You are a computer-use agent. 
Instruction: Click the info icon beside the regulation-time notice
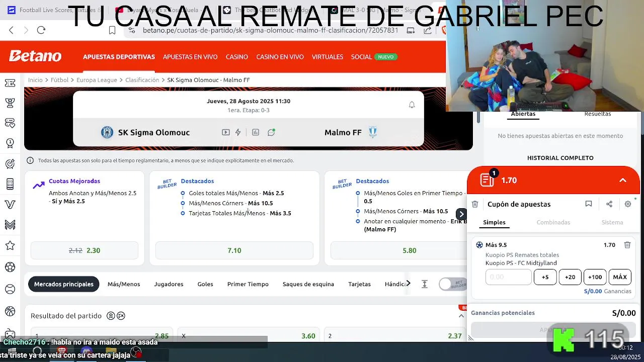pyautogui.click(x=30, y=160)
